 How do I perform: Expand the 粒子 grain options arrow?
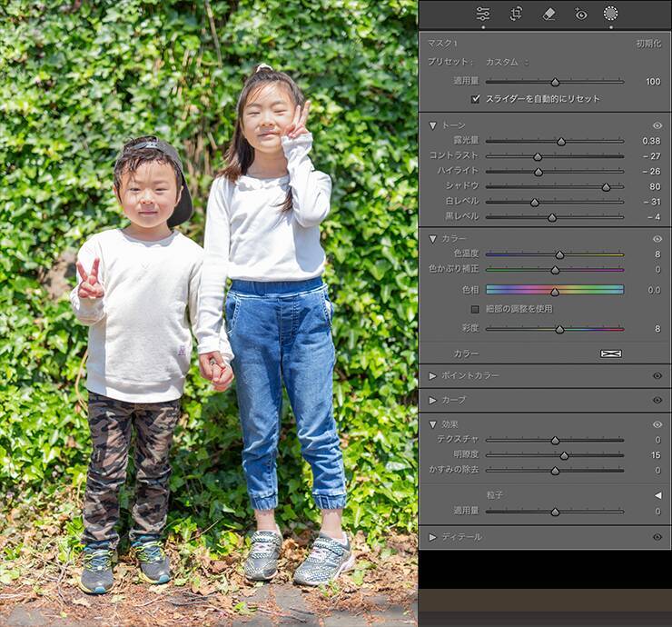[657, 495]
